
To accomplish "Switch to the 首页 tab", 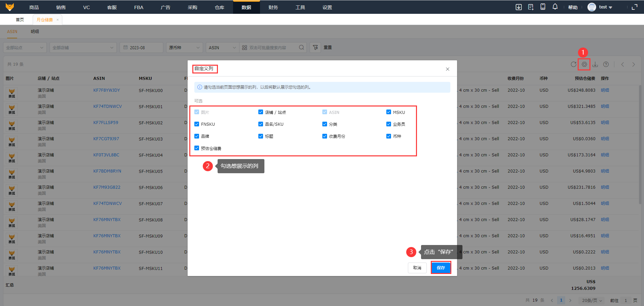I will tap(20, 20).
